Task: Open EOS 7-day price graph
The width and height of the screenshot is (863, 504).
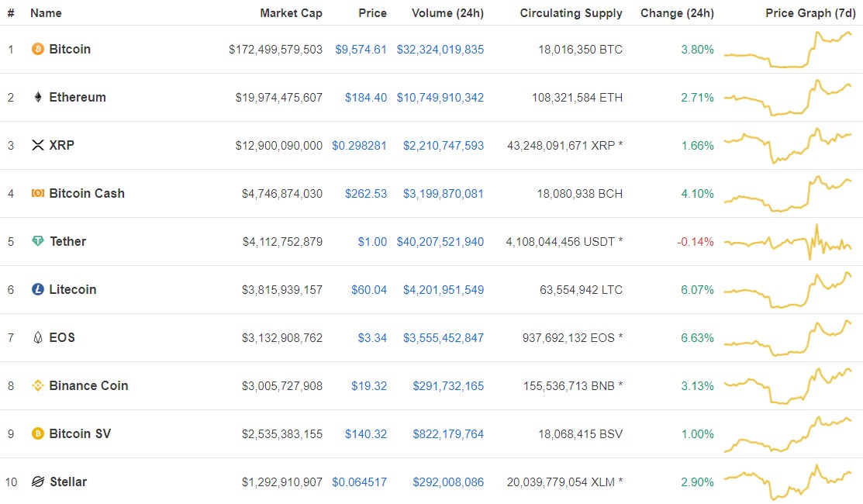Action: (788, 338)
